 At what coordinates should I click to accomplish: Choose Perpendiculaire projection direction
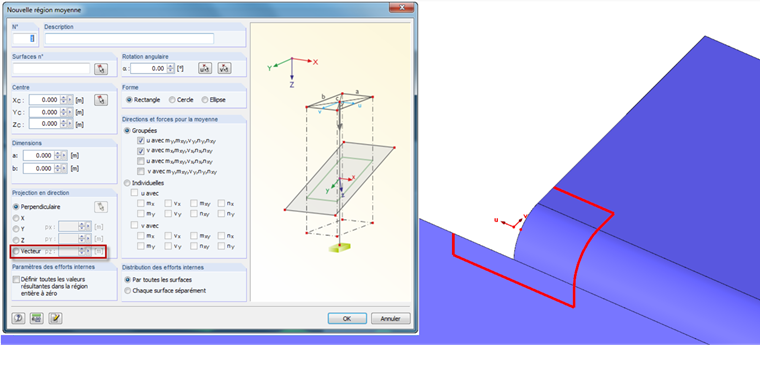tap(16, 207)
